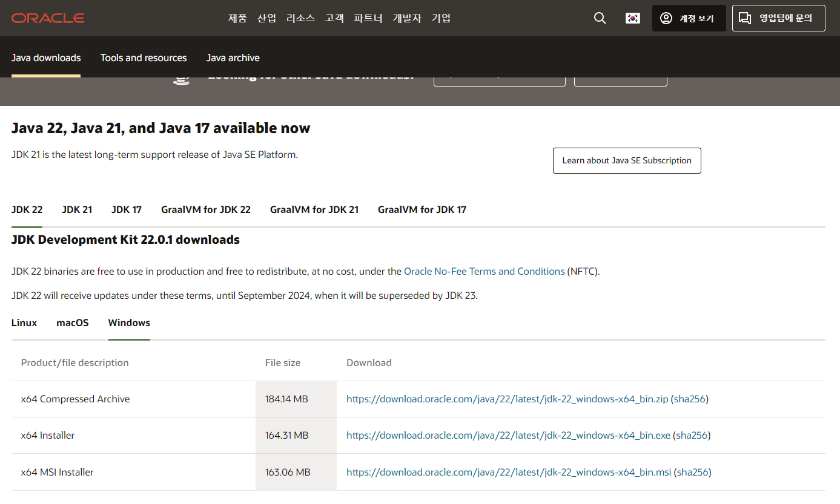Image resolution: width=840 pixels, height=504 pixels.
Task: Switch to the macOS platform tab
Action: [x=73, y=322]
